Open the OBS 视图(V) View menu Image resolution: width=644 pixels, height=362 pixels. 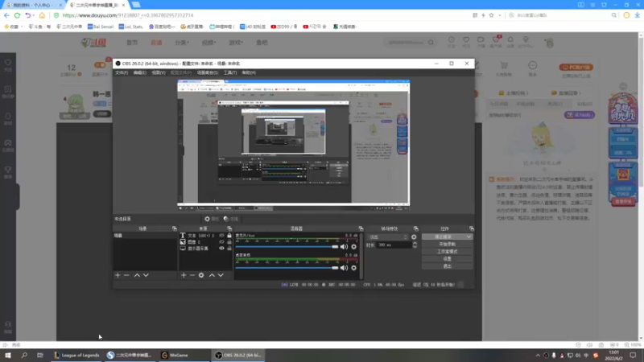159,72
